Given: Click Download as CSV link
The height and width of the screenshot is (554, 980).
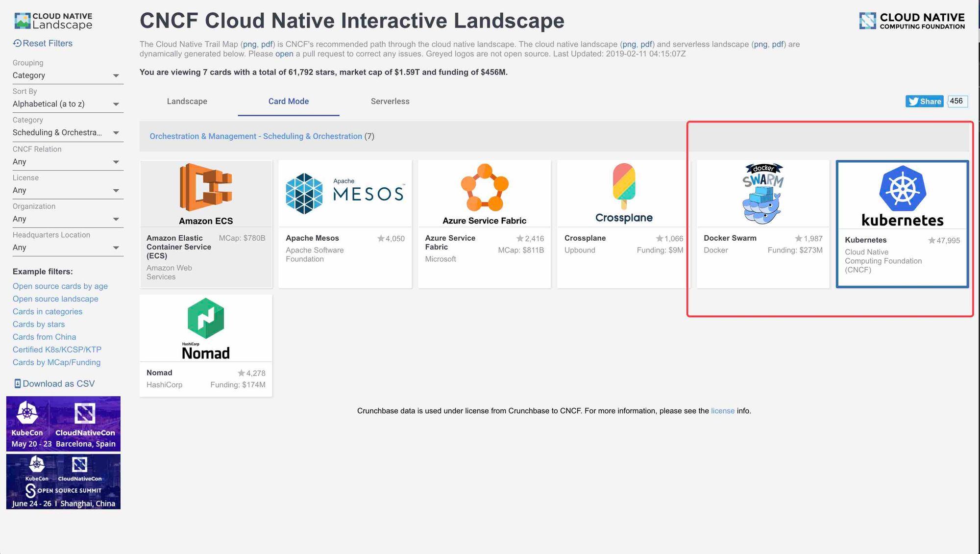Looking at the screenshot, I should 54,384.
